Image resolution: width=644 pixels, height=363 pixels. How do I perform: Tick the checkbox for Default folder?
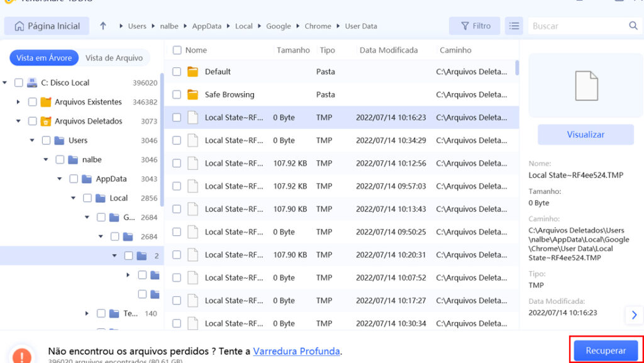[x=177, y=72]
